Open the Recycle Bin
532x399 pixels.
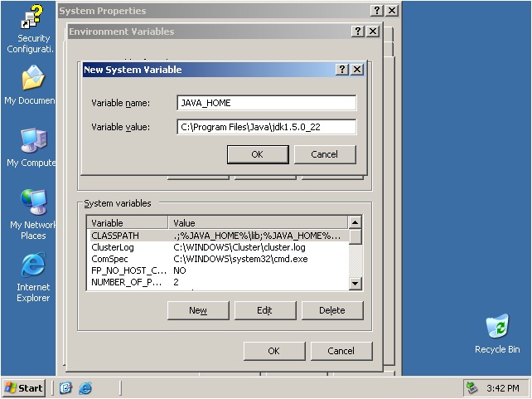coord(497,328)
